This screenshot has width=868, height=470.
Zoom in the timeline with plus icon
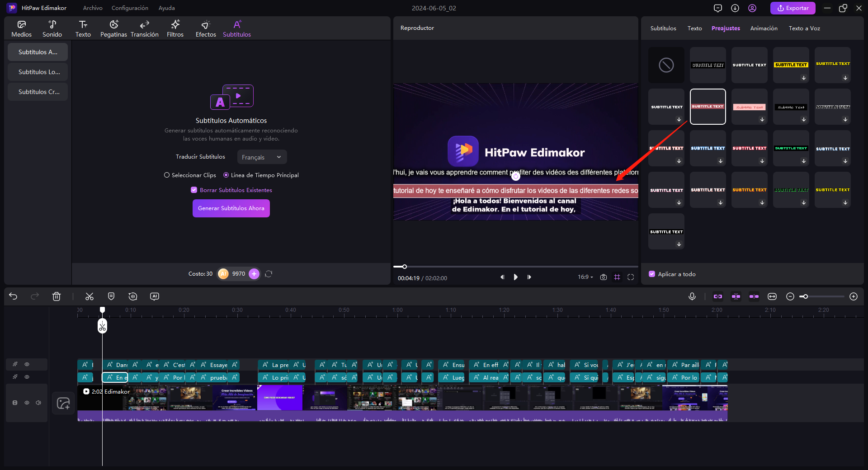tap(854, 296)
